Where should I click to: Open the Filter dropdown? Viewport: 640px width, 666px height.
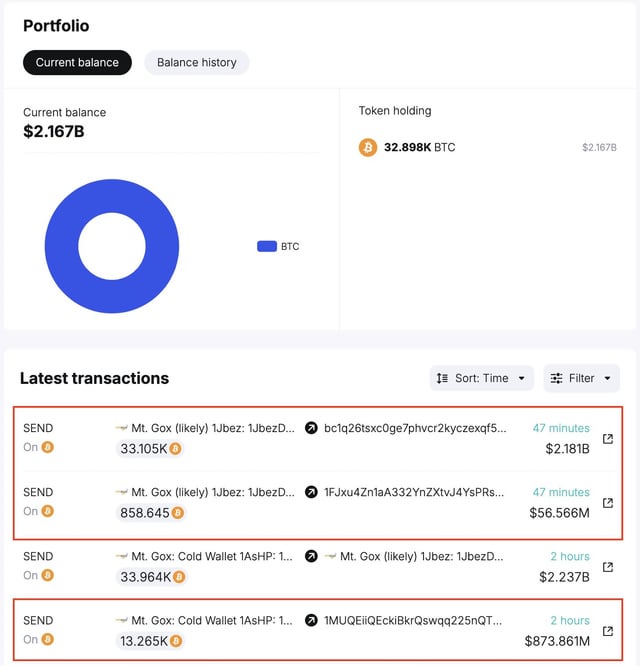(x=581, y=378)
